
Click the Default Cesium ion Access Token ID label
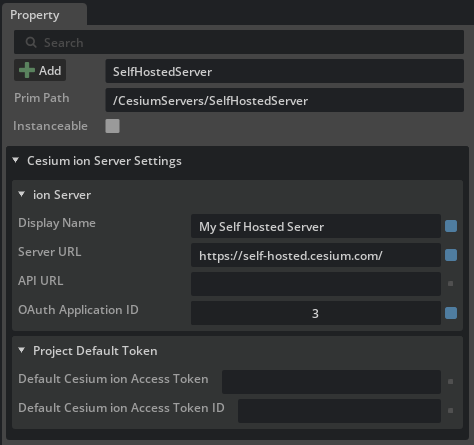coord(121,408)
